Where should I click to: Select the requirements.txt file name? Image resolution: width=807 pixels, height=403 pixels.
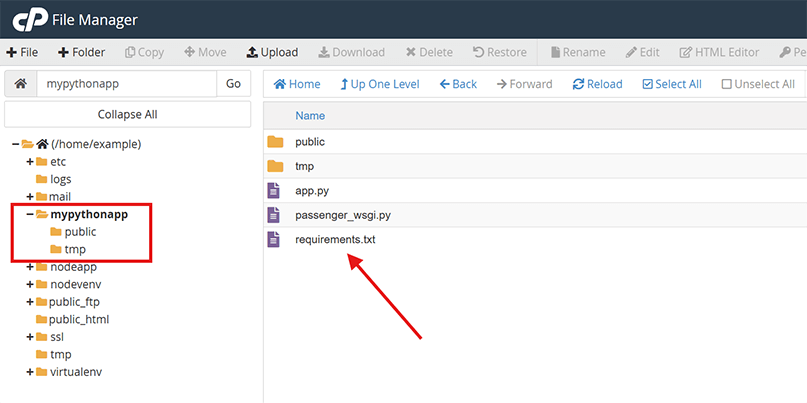(x=335, y=240)
